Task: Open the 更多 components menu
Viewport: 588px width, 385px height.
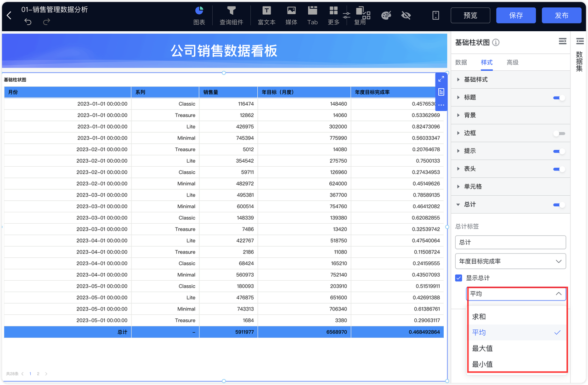Action: [334, 16]
